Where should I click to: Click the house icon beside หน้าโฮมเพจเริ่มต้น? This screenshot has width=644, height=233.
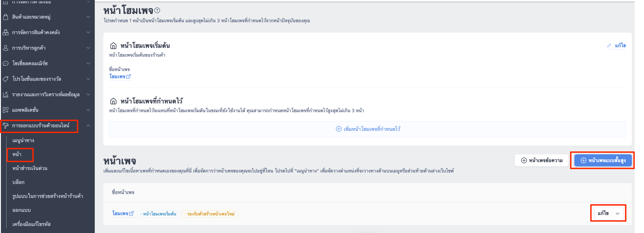click(x=113, y=46)
